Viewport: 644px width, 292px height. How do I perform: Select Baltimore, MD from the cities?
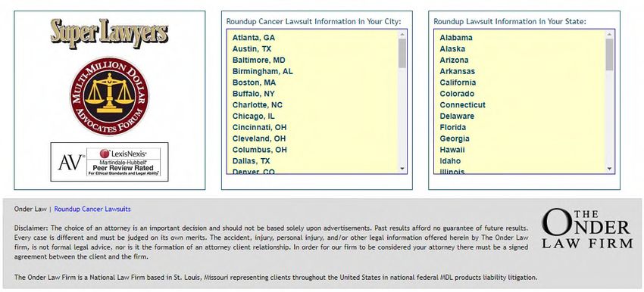click(x=259, y=61)
